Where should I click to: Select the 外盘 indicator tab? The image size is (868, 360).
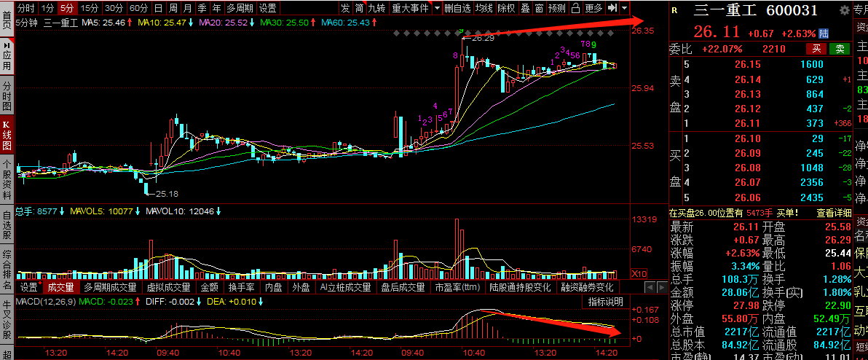(x=301, y=287)
